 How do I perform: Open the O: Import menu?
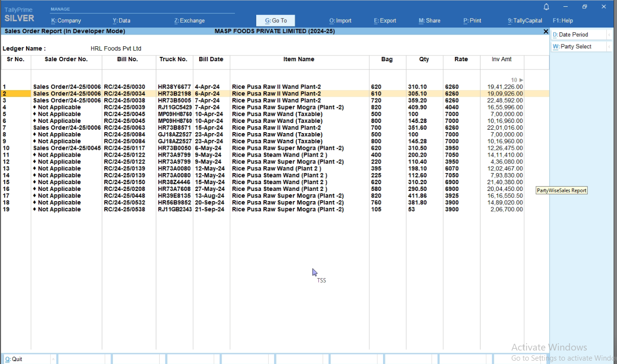click(x=341, y=21)
